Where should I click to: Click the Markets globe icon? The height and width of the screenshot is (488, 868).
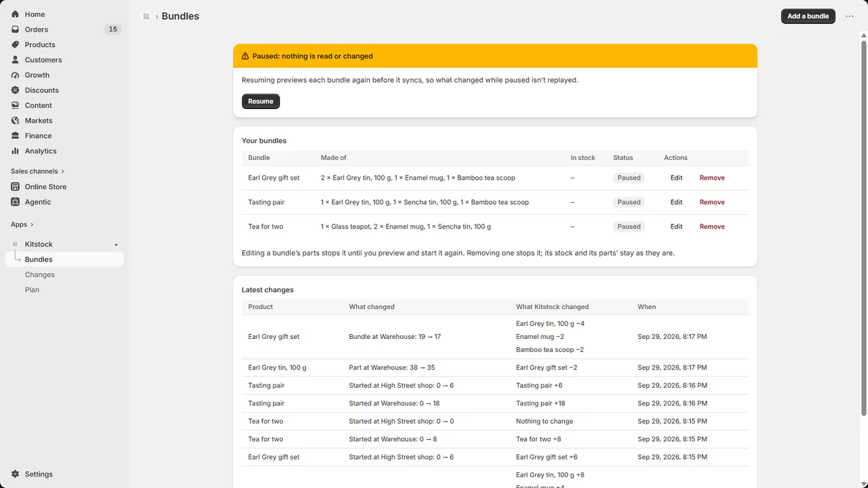coord(15,121)
